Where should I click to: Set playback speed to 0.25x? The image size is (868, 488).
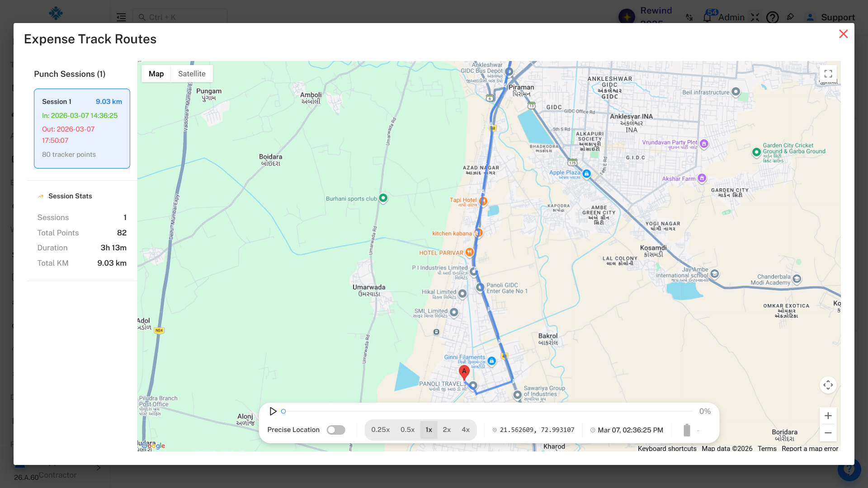tap(381, 430)
